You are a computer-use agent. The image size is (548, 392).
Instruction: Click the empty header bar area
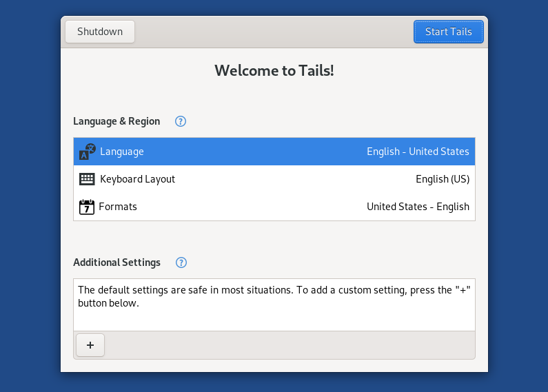[274, 32]
